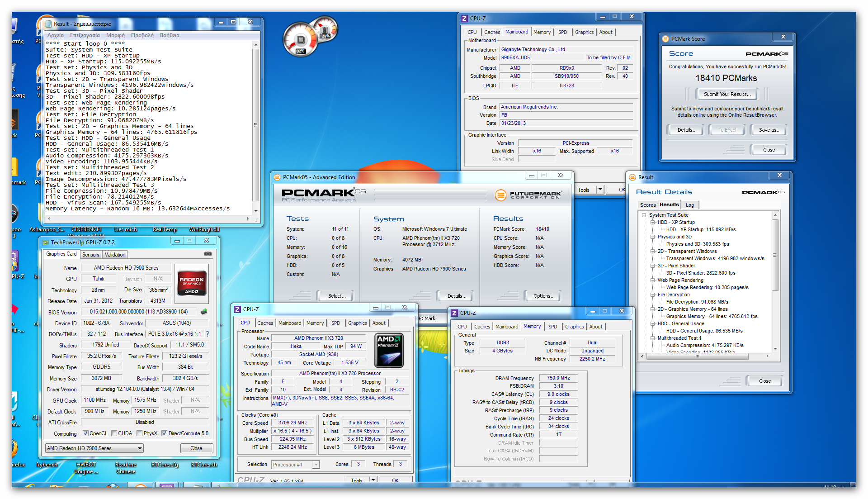Collapse the Multithreaded Test 1 node
This screenshot has width=868, height=499.
click(652, 338)
